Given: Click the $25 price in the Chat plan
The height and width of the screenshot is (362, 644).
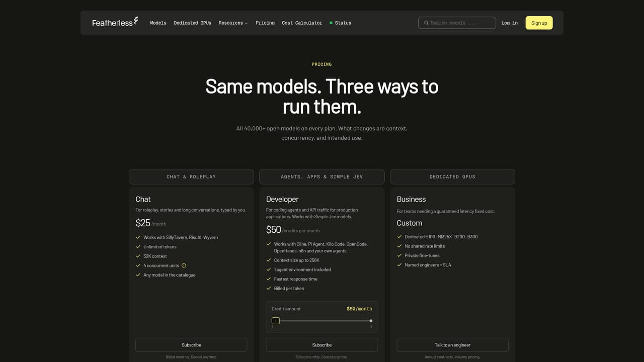Looking at the screenshot, I should coord(143,223).
